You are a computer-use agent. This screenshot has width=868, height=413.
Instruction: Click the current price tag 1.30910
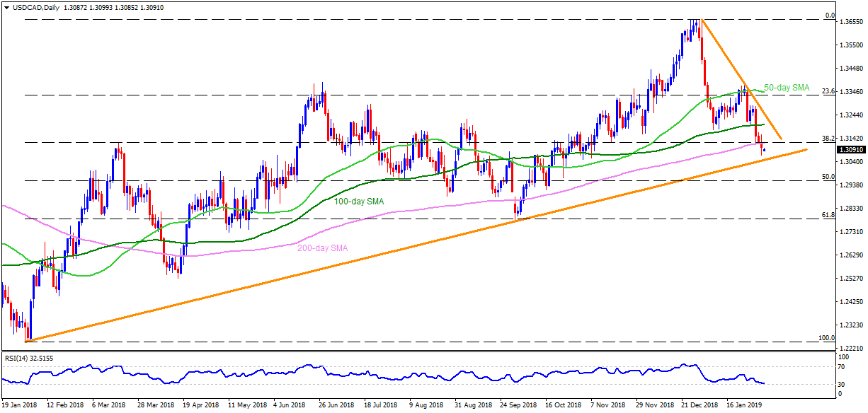852,150
